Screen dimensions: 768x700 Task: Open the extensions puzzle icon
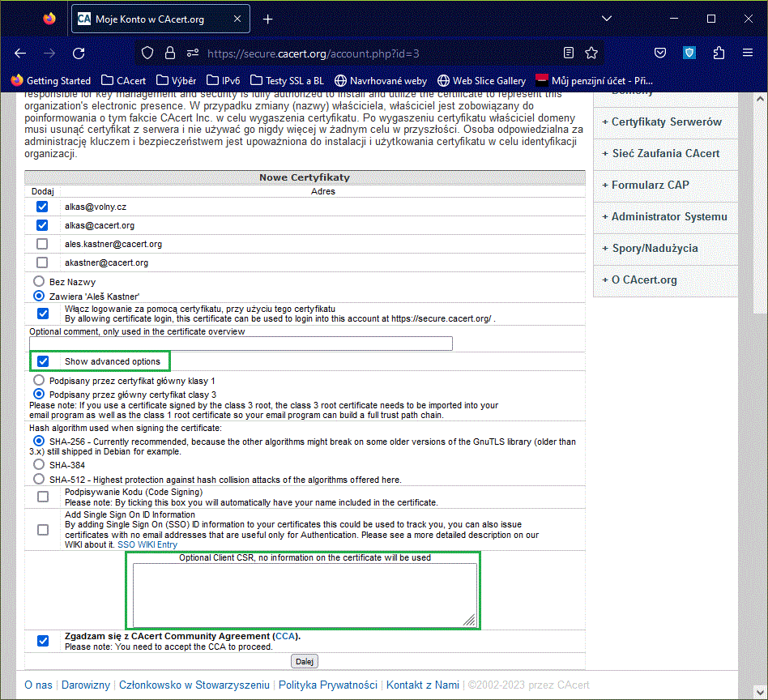point(719,53)
